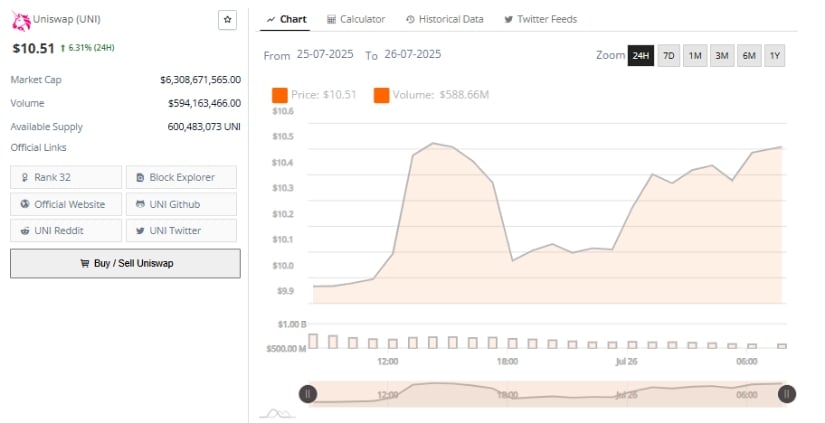Click the Official Website globe icon
This screenshot has height=423, width=825.
click(25, 204)
